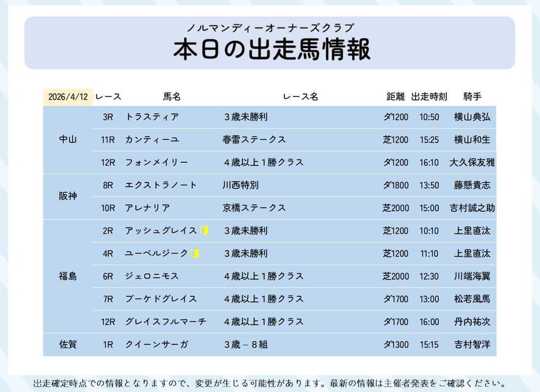540x392 pixels.
Task: Click horse name カンティーユ
Action: pyautogui.click(x=152, y=140)
